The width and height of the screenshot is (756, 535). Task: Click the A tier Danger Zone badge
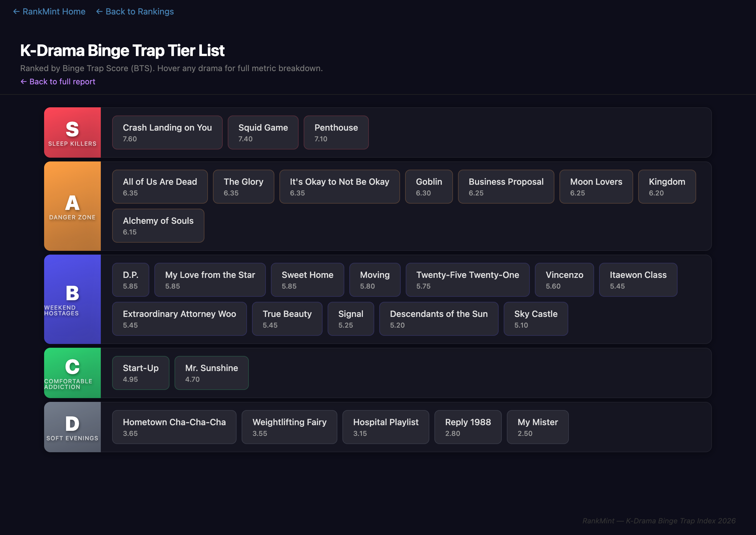click(x=72, y=206)
